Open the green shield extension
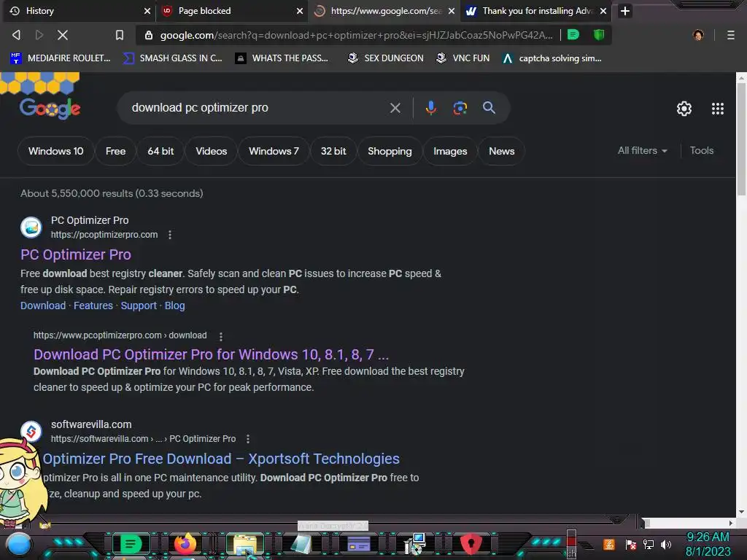The image size is (747, 560). coord(599,34)
